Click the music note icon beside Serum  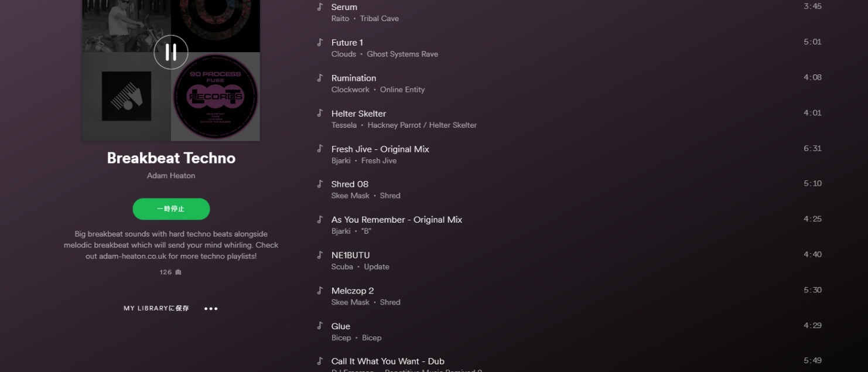320,7
